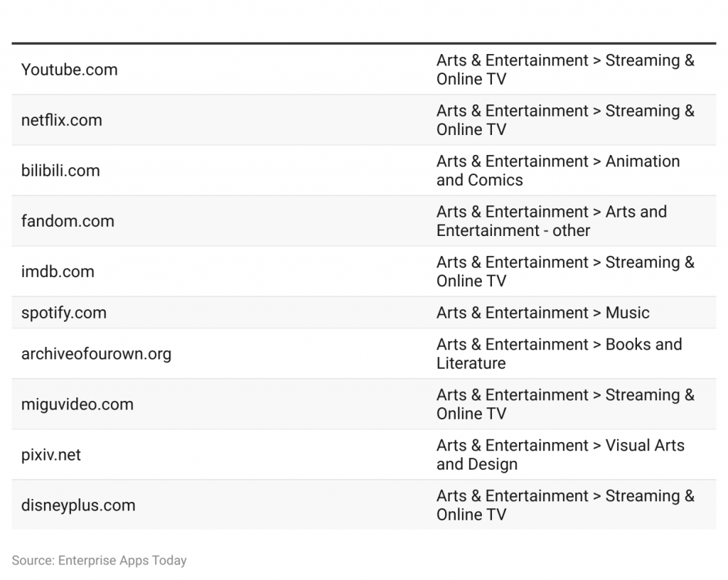Viewport: 728px width, 580px height.
Task: Click the fandom.com link
Action: (68, 221)
